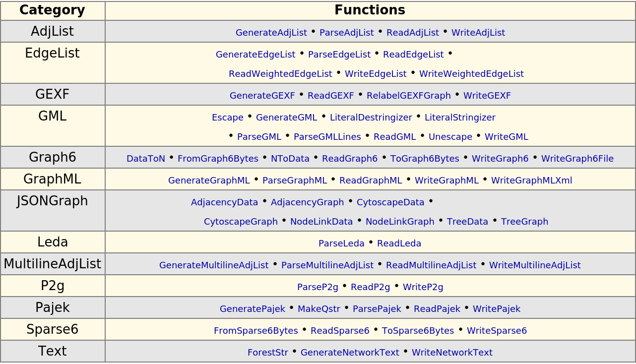Open the CytoscapeData link
This screenshot has width=636, height=364.
point(390,202)
